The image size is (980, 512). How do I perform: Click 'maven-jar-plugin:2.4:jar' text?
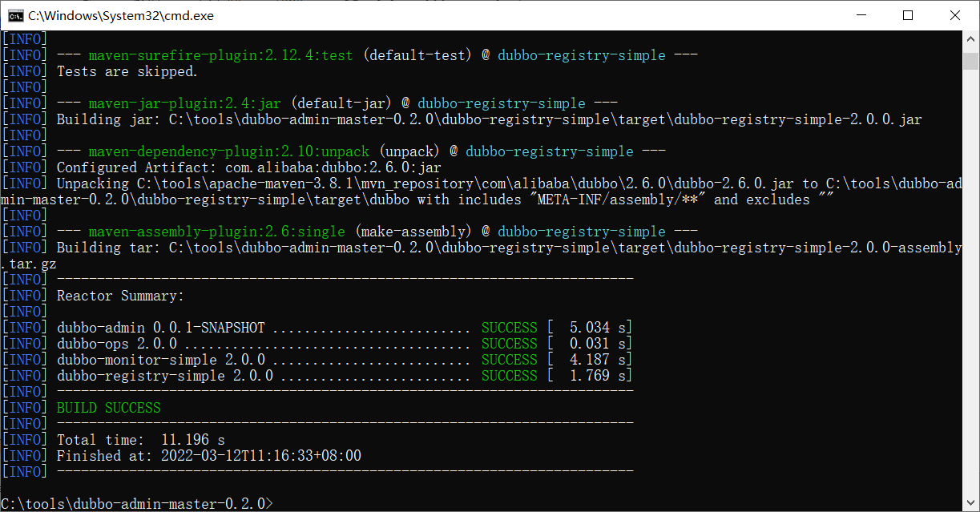point(184,103)
